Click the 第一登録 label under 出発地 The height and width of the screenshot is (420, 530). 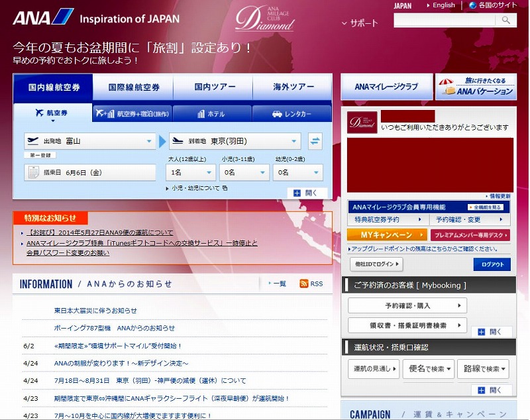(40, 155)
